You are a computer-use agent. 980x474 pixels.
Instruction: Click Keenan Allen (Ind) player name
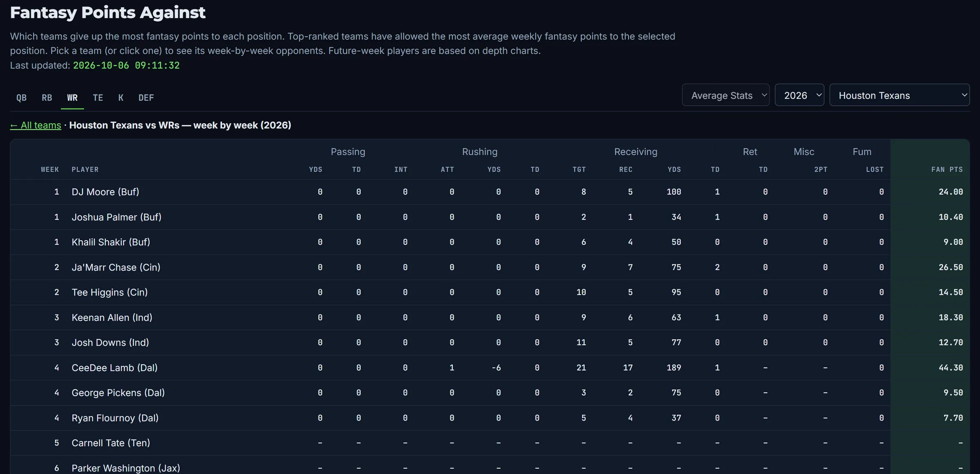pyautogui.click(x=112, y=317)
